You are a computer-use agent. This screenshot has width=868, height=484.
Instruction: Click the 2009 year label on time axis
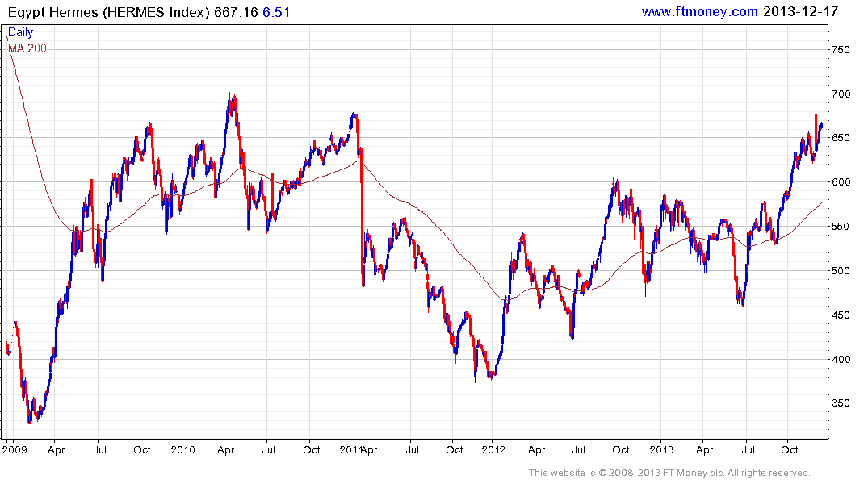coord(15,449)
